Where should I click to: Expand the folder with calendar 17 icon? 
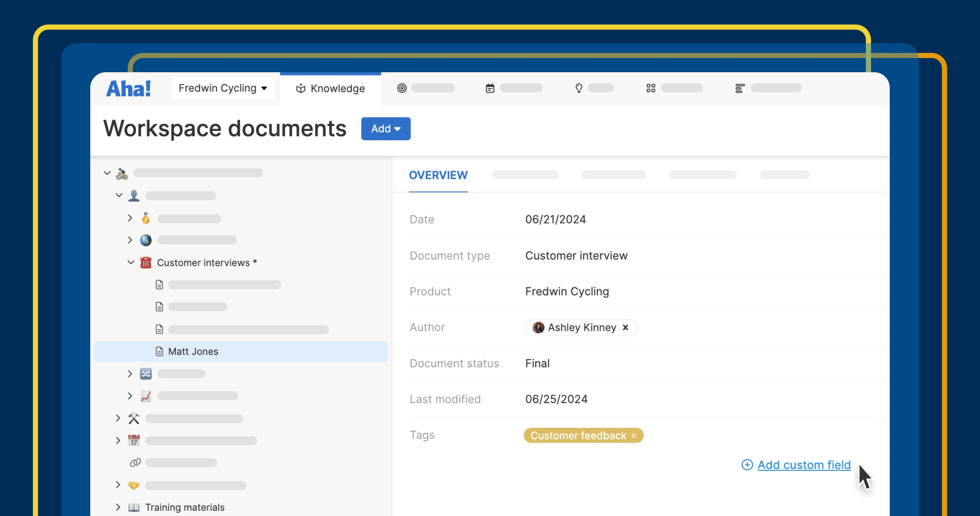point(118,440)
